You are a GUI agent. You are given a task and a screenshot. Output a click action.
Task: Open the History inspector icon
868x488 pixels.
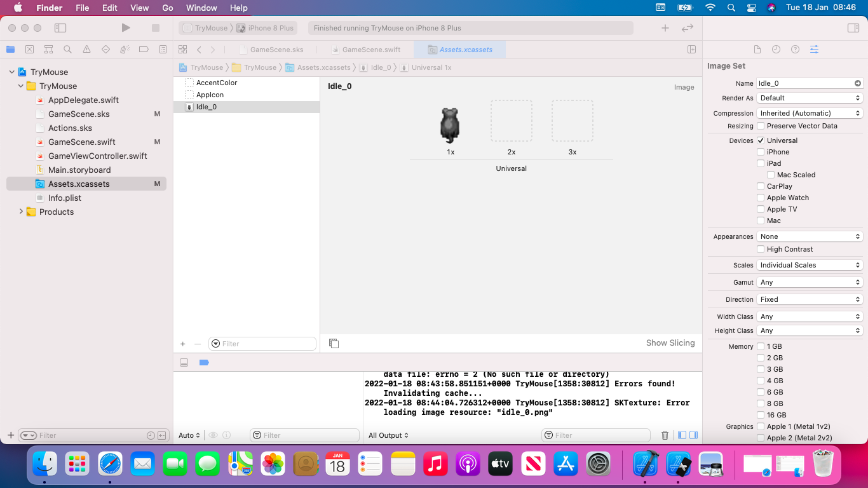click(776, 50)
